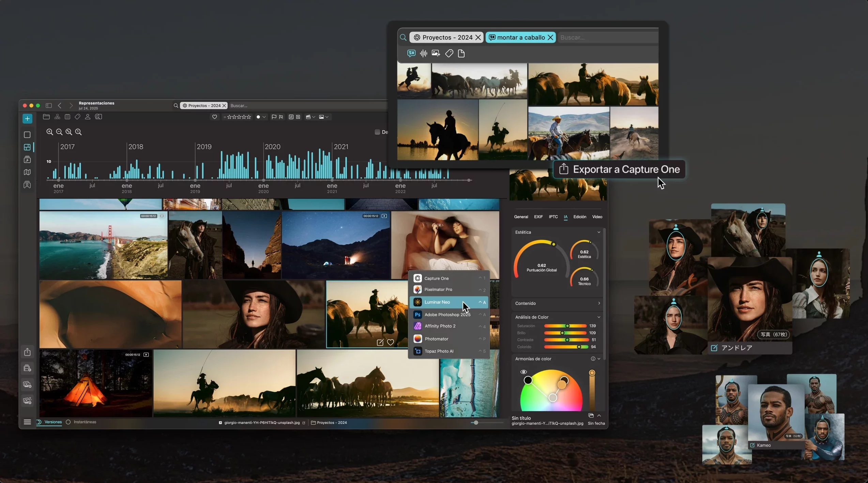
Task: Open the folders view icon
Action: tap(46, 117)
